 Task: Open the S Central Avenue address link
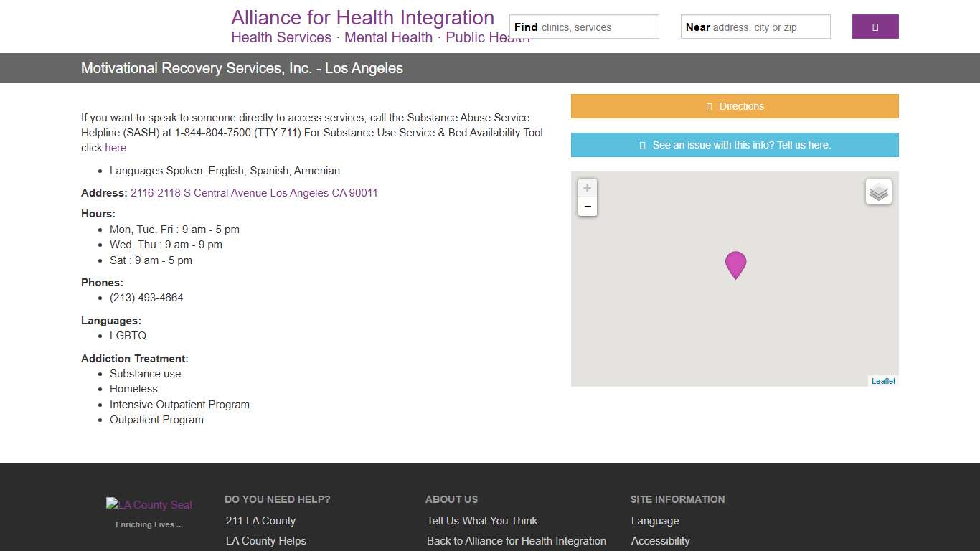click(x=254, y=193)
